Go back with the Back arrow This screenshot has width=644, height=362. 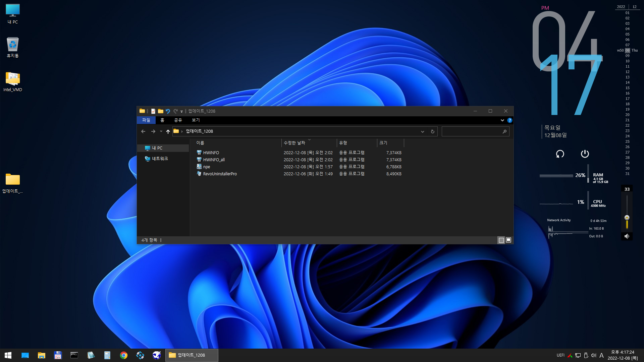tap(143, 131)
